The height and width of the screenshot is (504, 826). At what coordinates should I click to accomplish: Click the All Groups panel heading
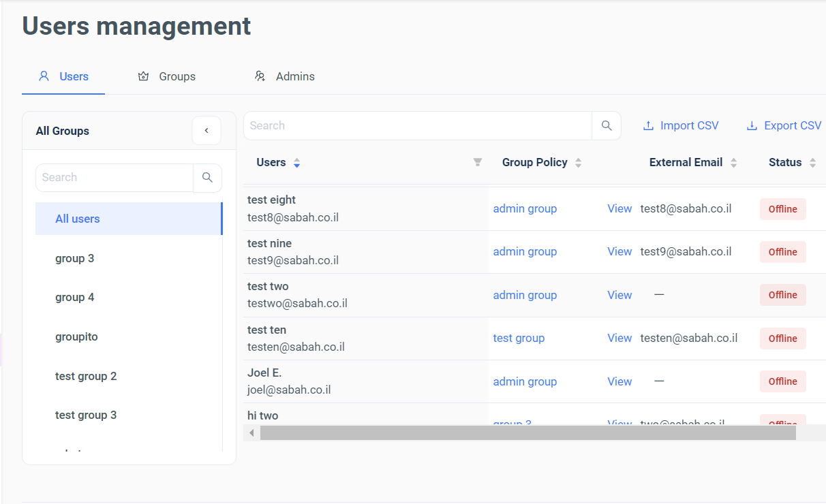click(63, 131)
